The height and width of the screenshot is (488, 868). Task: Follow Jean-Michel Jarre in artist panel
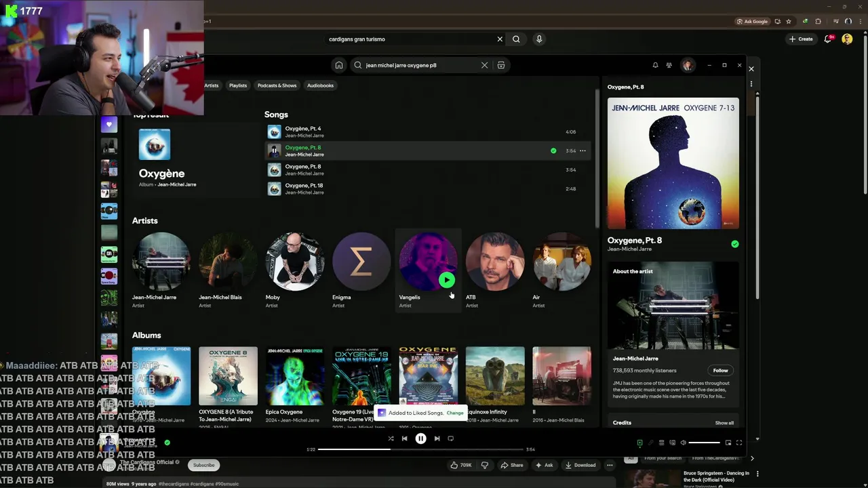[720, 370]
